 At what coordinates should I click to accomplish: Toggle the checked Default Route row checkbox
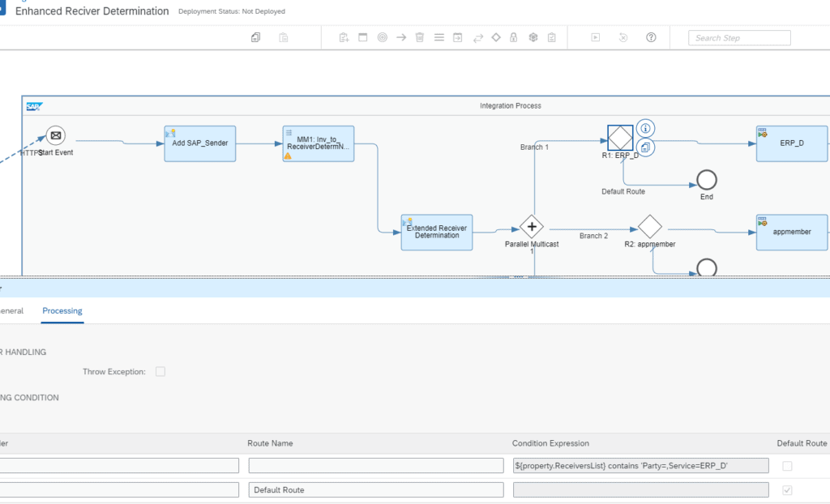point(787,490)
